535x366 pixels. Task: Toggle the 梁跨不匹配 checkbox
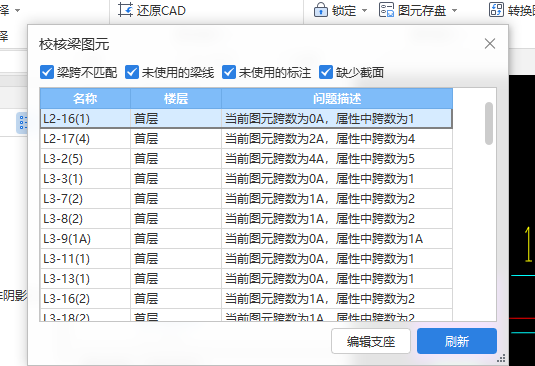tap(47, 72)
